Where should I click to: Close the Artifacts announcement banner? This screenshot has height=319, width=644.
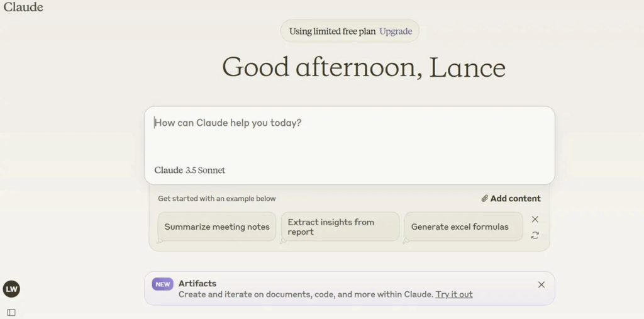(541, 285)
